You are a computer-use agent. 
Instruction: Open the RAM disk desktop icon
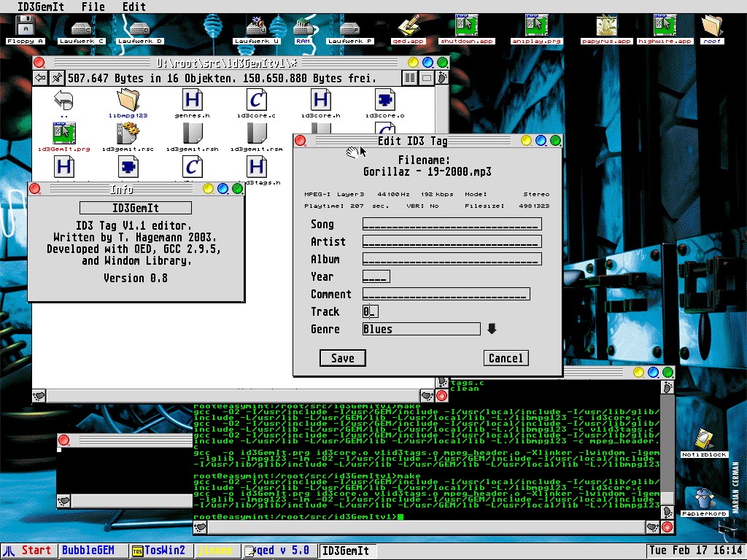(x=303, y=31)
